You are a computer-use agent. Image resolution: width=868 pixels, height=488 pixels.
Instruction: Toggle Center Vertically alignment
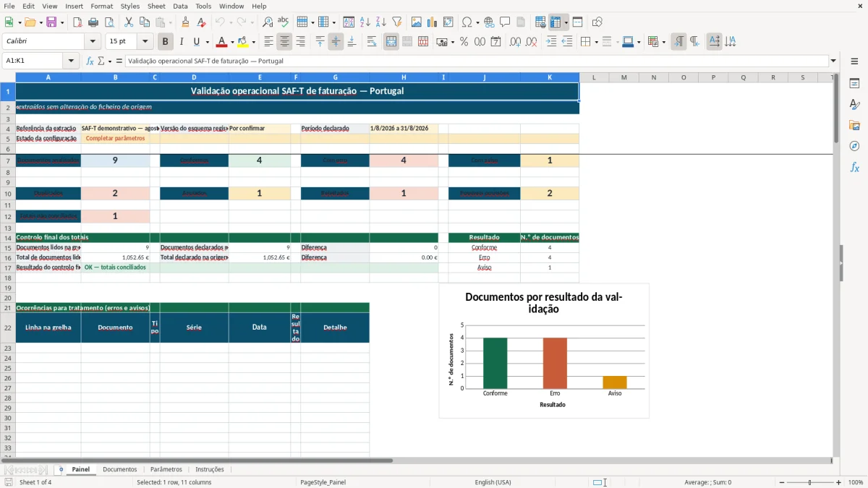click(x=336, y=42)
